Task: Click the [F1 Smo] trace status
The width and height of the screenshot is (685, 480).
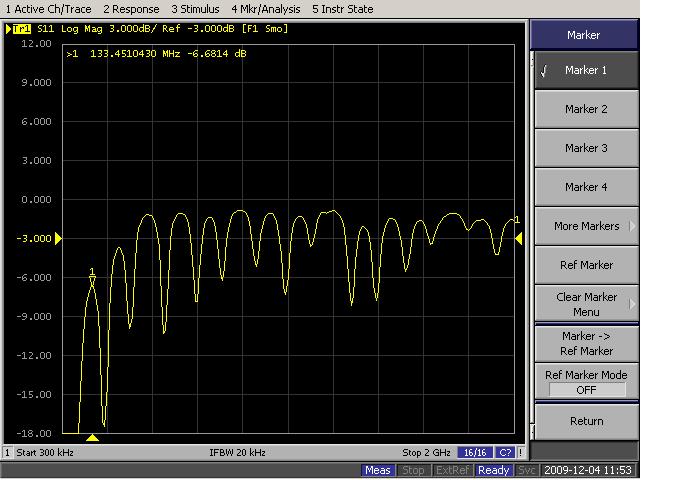Action: coord(265,29)
